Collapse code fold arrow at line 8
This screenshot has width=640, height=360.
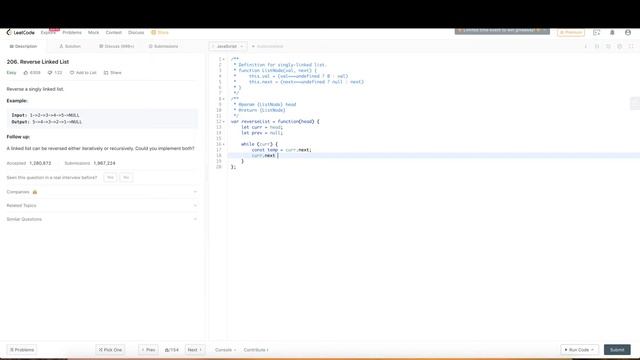point(224,99)
